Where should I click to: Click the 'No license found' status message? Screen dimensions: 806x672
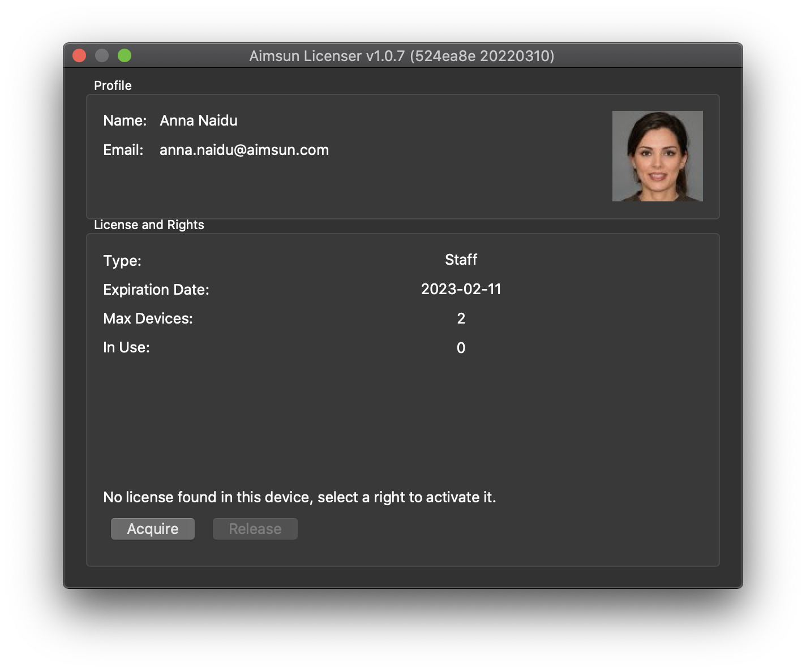pyautogui.click(x=299, y=497)
